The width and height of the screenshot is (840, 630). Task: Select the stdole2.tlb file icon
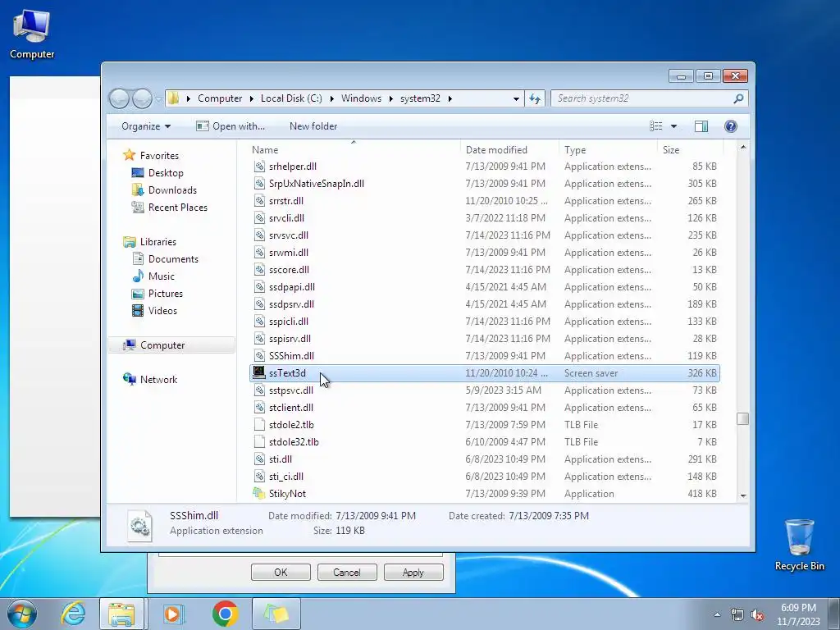click(x=259, y=425)
